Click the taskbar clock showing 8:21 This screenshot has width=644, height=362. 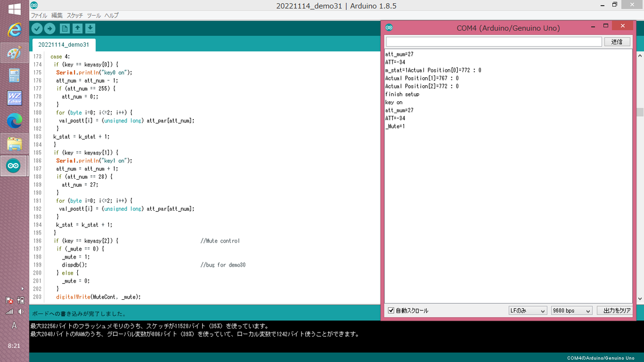14,346
